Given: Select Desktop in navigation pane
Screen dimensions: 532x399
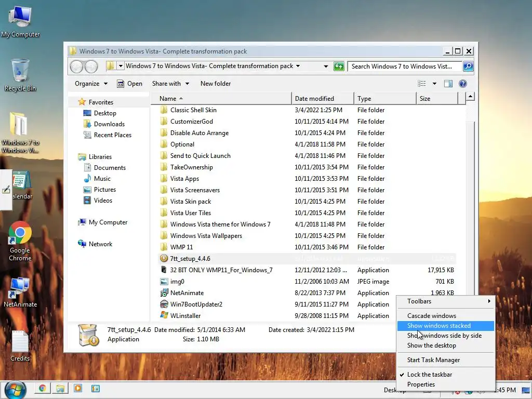Looking at the screenshot, I should [105, 113].
